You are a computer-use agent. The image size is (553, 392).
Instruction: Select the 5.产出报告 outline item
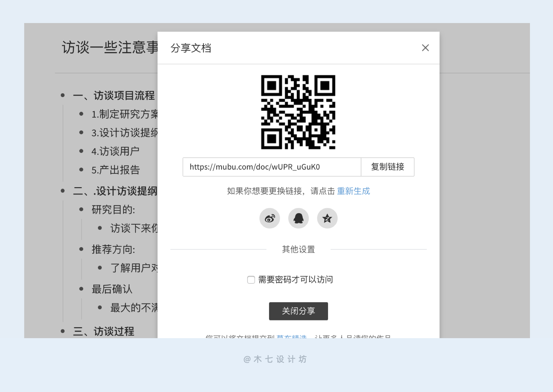pyautogui.click(x=115, y=170)
